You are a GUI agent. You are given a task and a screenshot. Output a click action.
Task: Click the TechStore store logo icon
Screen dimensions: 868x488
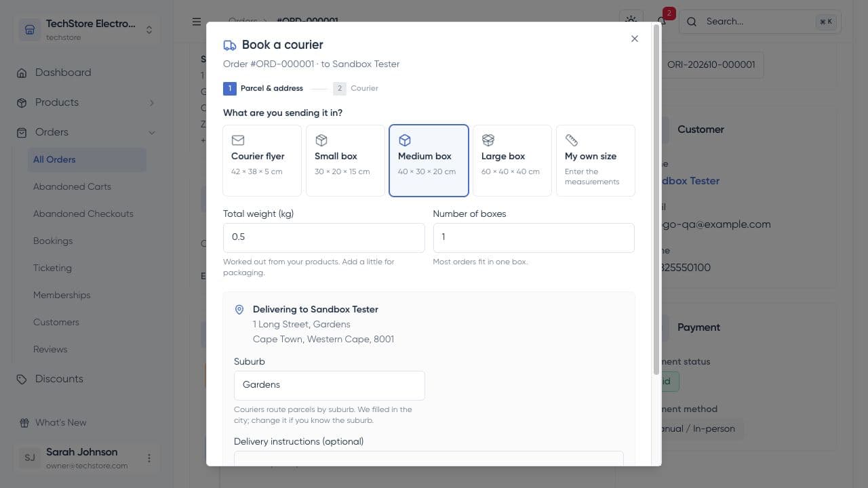[x=30, y=30]
